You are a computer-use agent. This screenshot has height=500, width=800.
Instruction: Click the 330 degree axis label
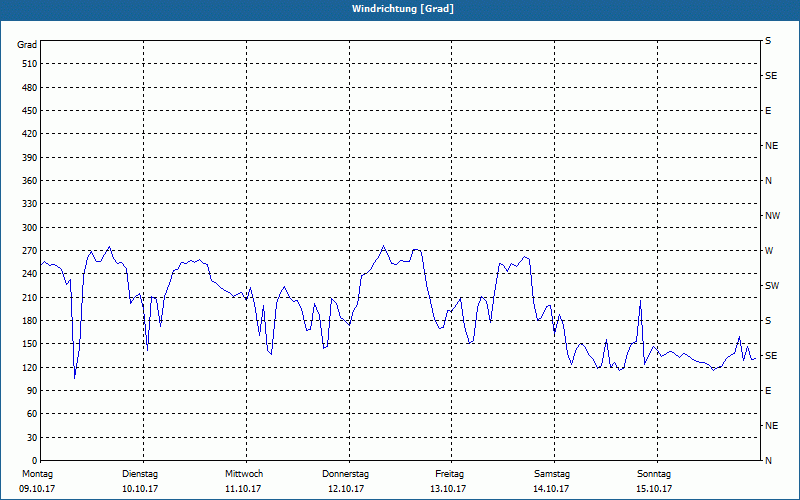[30, 204]
